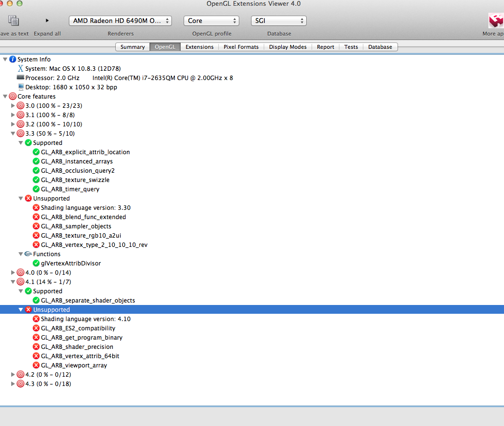504x426 pixels.
Task: Click the green window zoom button
Action: 19,3
